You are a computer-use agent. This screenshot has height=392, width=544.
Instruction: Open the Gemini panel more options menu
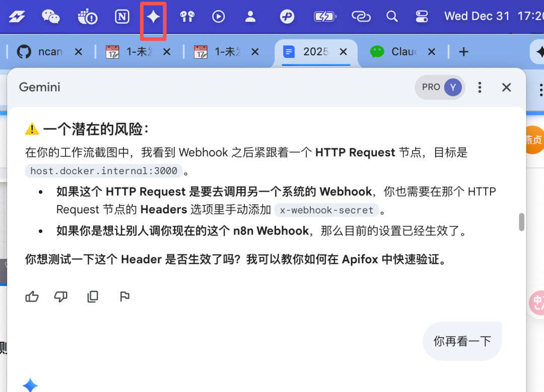480,87
